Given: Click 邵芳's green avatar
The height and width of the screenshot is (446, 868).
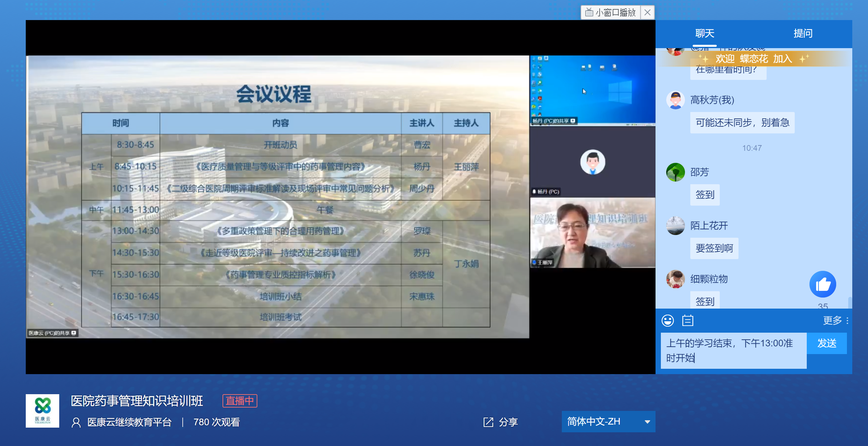Looking at the screenshot, I should click(675, 172).
